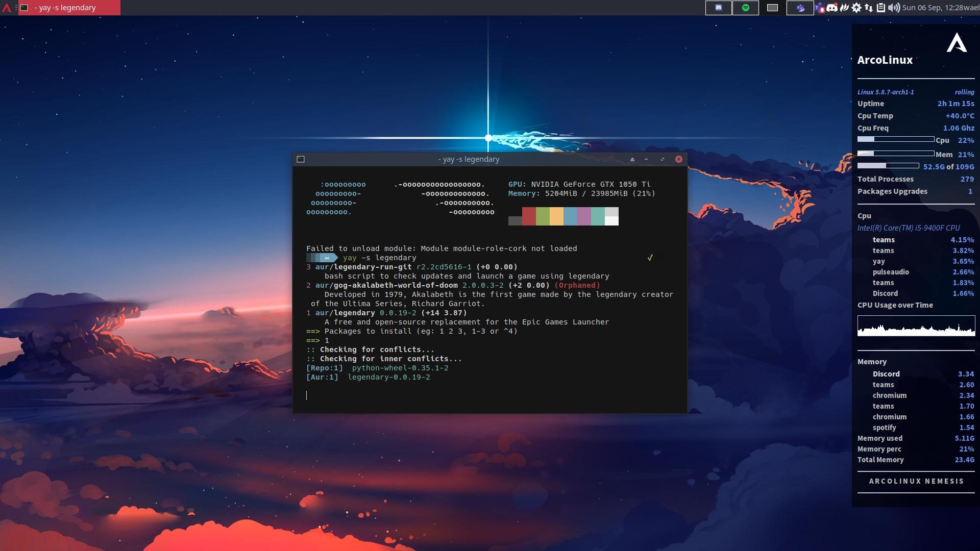Screen dimensions: 980x551
Task: Close the yay terminal window
Action: [x=679, y=159]
